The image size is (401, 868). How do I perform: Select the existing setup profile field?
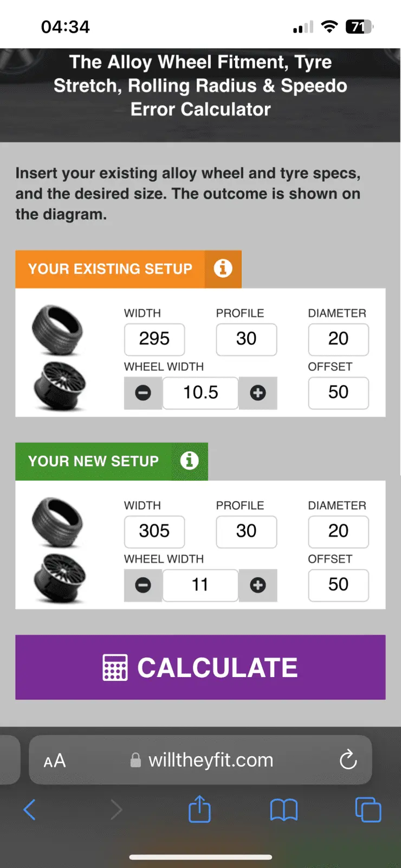(247, 339)
